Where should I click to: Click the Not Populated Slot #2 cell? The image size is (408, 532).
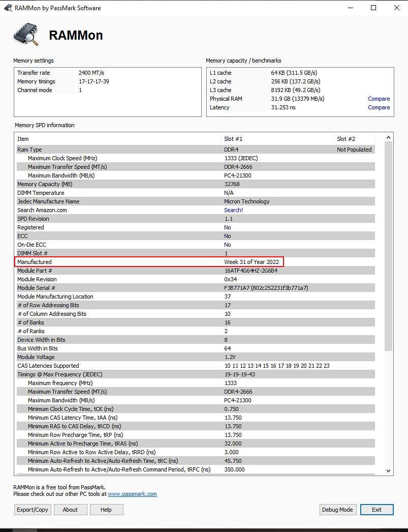354,150
